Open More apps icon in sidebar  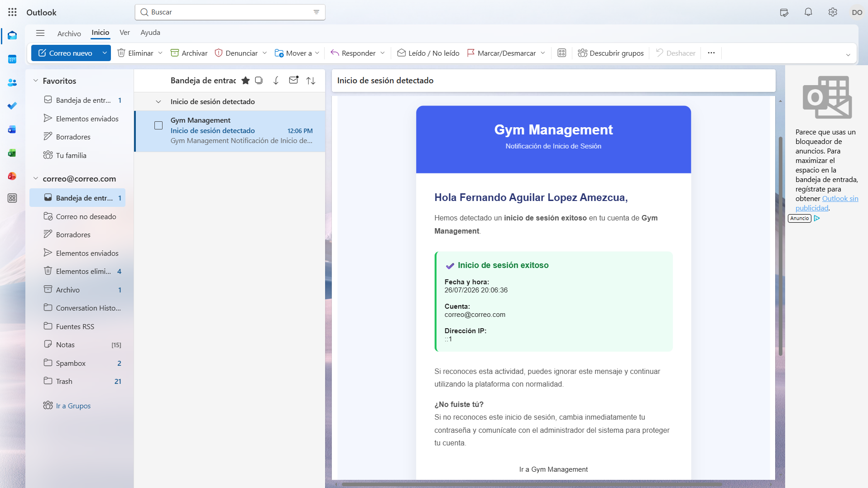12,198
